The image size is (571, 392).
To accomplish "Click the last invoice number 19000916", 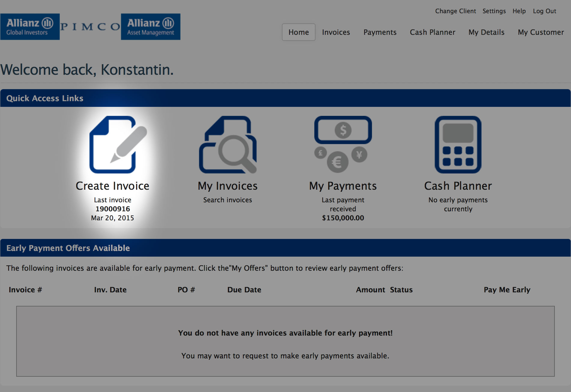I will click(x=113, y=209).
